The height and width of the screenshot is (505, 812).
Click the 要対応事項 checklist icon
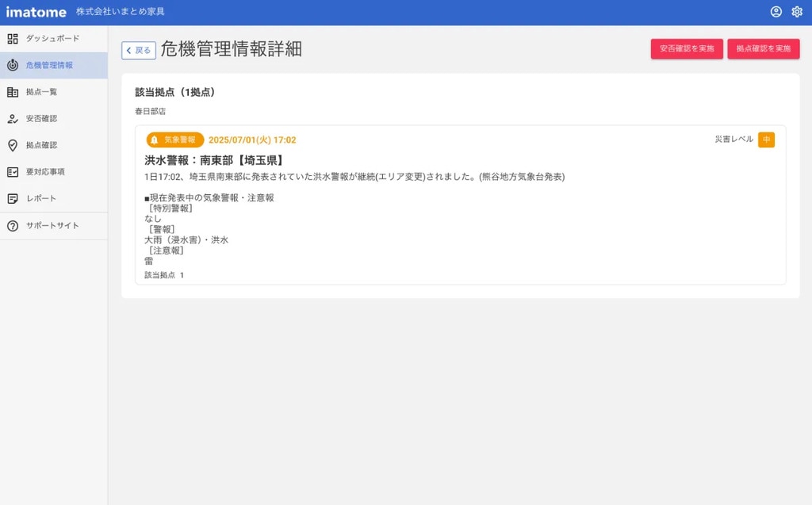pos(13,172)
